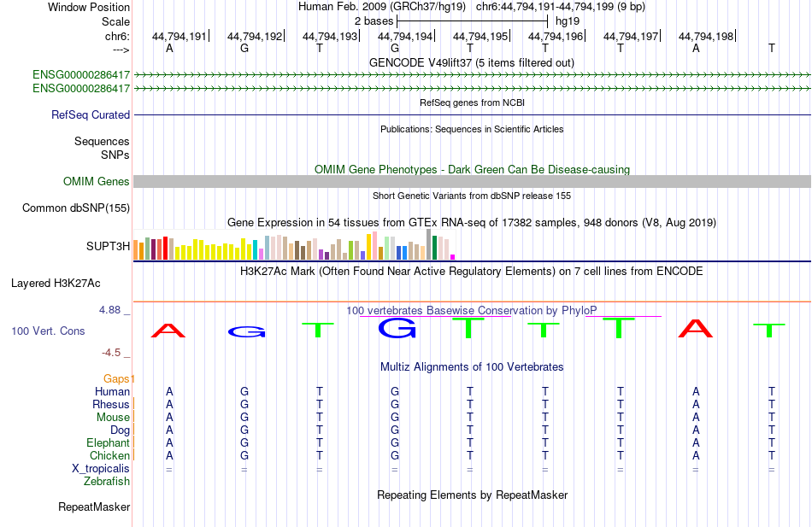The image size is (812, 527).
Task: Click the Zebrafish alignment row label
Action: (107, 482)
